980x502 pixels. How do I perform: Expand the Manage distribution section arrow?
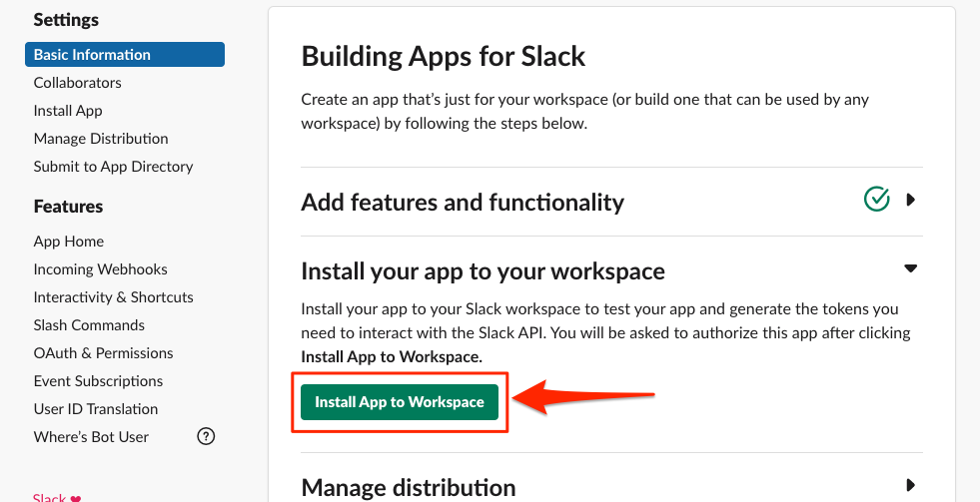tap(911, 484)
